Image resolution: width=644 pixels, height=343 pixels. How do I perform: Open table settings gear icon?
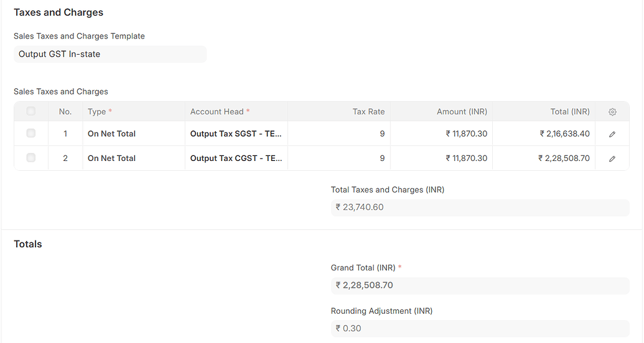tap(612, 112)
